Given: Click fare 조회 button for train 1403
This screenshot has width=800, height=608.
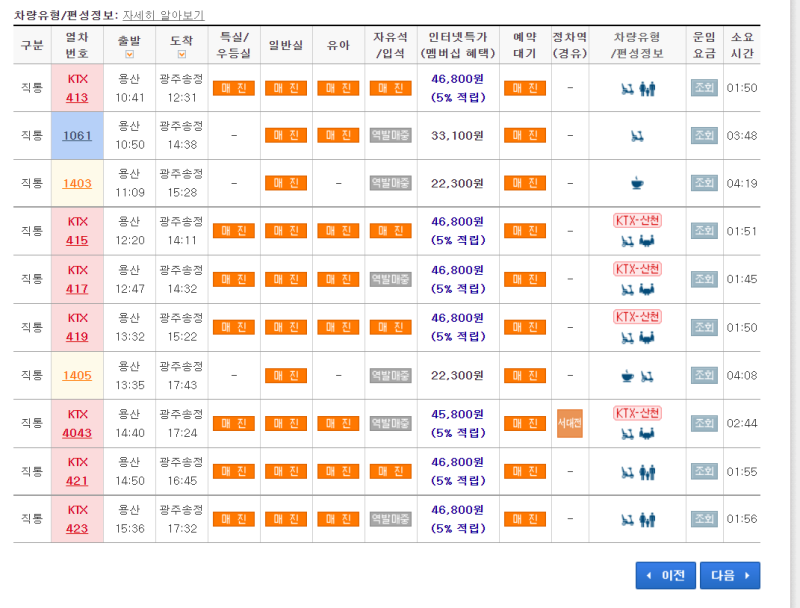Looking at the screenshot, I should tap(704, 183).
